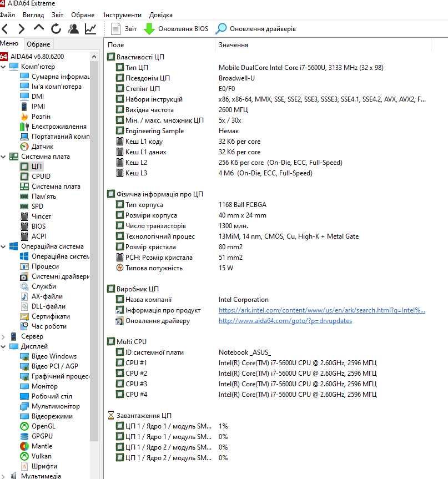This screenshot has width=448, height=479.
Task: Select Час роботи uptime item
Action: click(43, 326)
